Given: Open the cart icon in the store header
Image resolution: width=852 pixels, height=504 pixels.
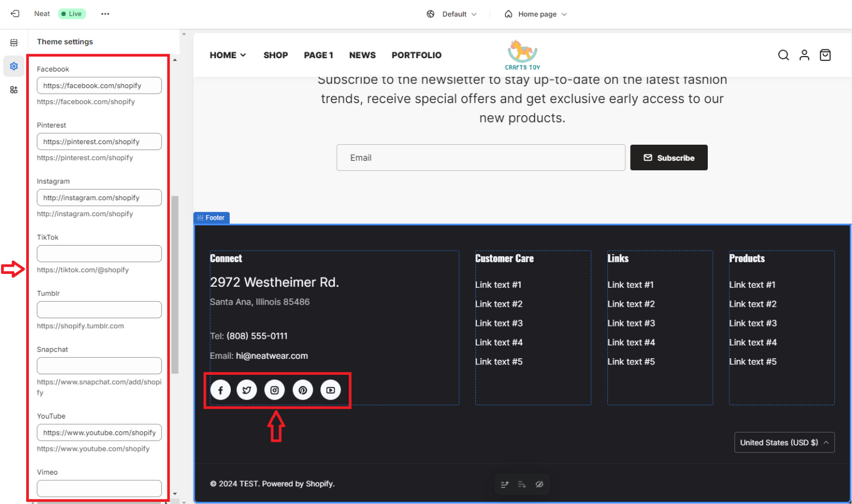Looking at the screenshot, I should pos(825,55).
